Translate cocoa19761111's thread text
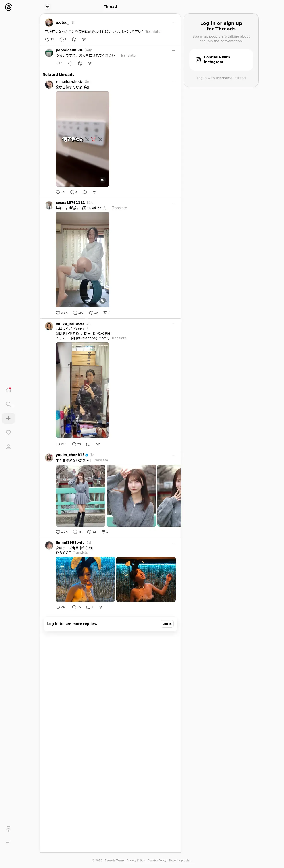The image size is (284, 868). pyautogui.click(x=119, y=208)
